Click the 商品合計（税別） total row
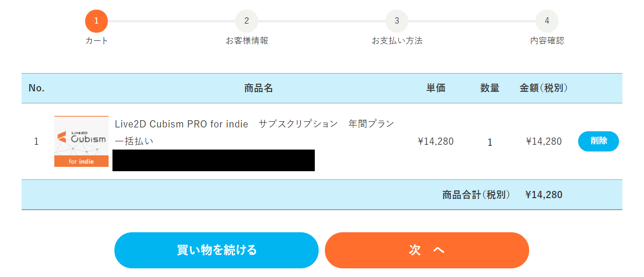 476,195
